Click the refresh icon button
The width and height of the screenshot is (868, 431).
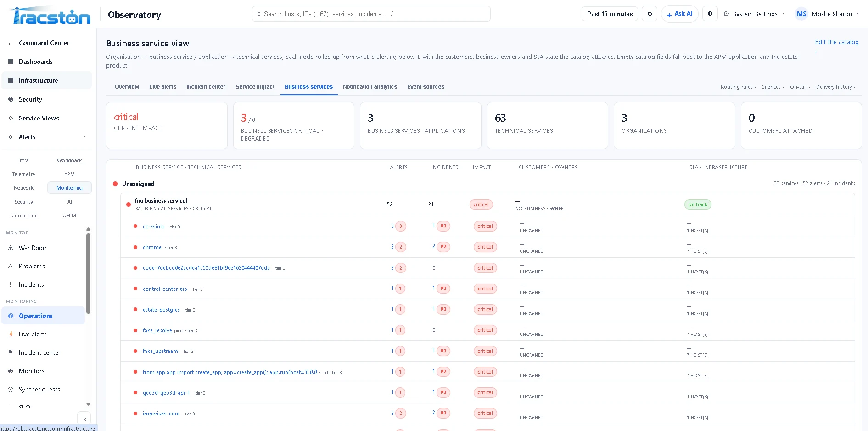coord(650,14)
